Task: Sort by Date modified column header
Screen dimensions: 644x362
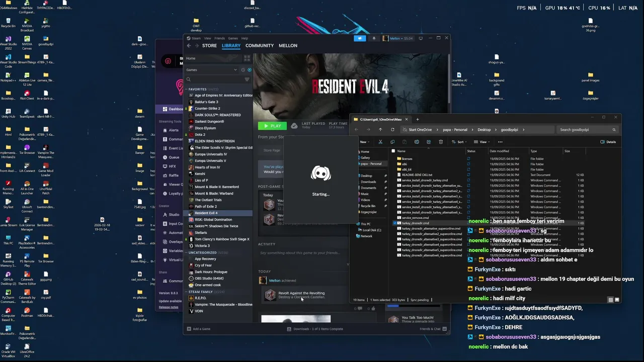Action: click(508, 151)
